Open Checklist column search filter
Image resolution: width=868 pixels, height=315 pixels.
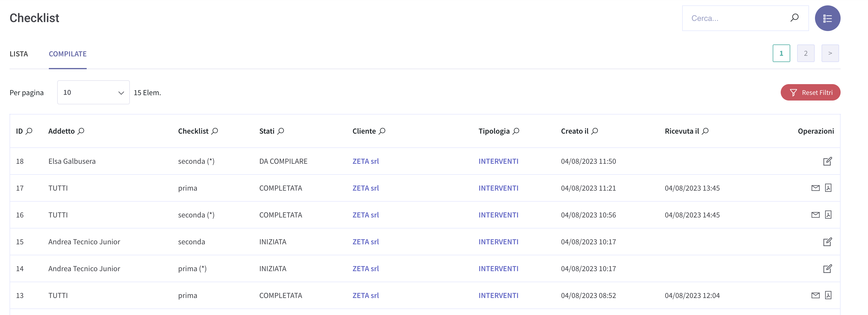215,131
